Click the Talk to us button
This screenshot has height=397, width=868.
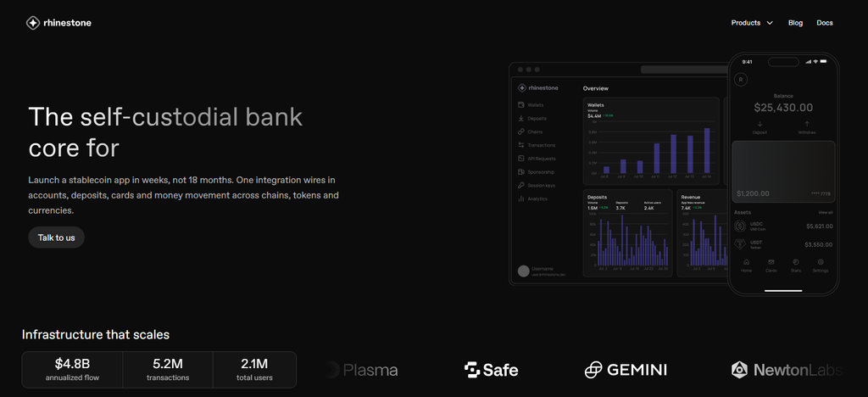coord(57,238)
